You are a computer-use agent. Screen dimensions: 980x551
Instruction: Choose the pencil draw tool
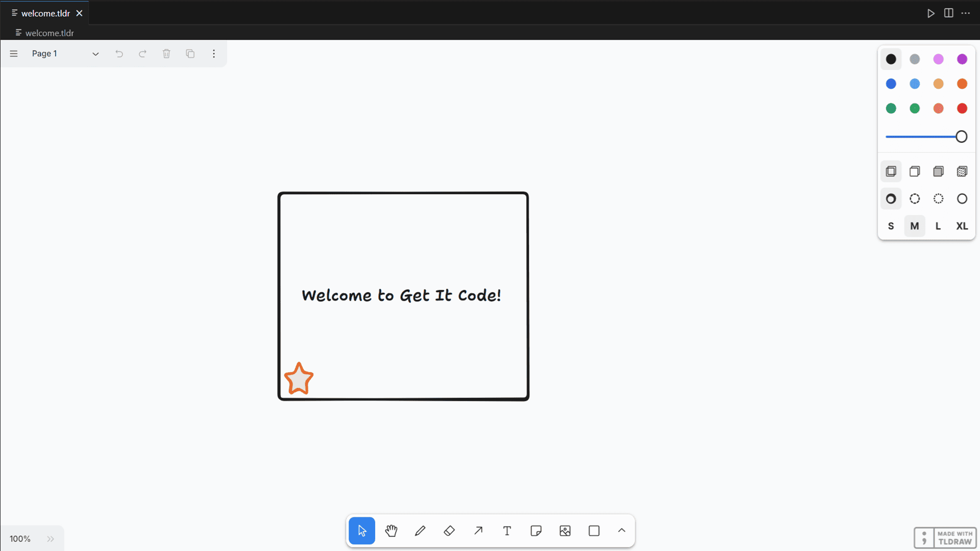point(420,531)
